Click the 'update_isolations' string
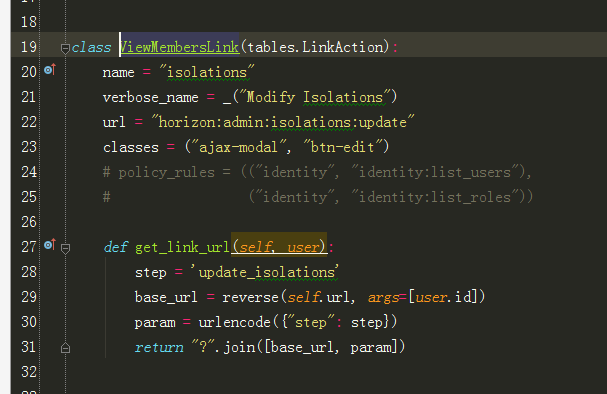Viewport: 607px width, 394px height. tap(265, 272)
